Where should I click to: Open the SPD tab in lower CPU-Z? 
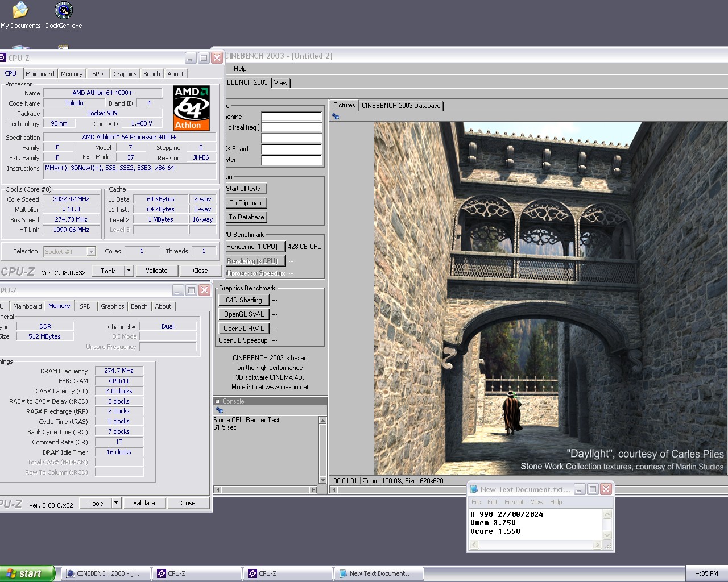click(85, 306)
